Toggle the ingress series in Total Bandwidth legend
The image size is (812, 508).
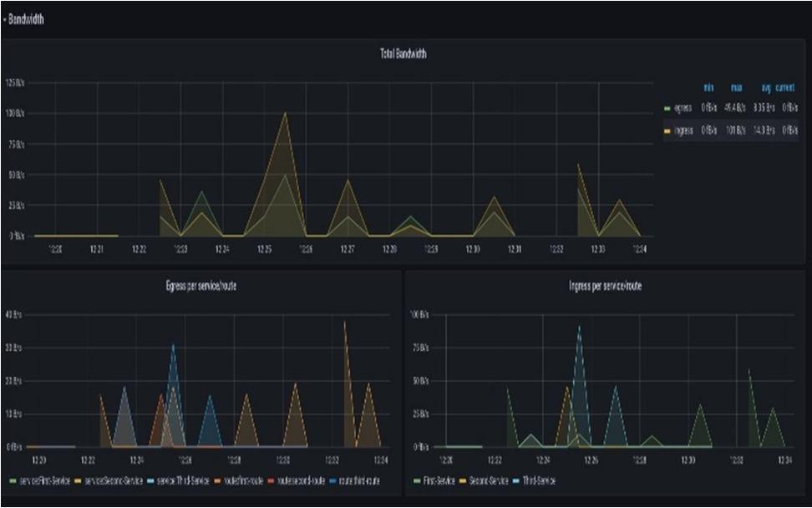coord(683,130)
